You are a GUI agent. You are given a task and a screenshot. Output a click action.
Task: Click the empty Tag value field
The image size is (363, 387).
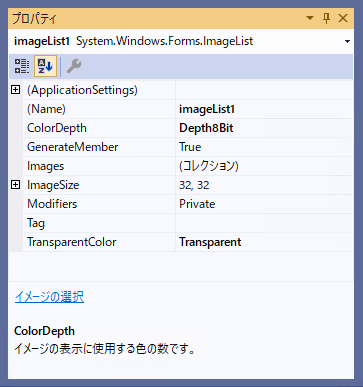coord(264,223)
